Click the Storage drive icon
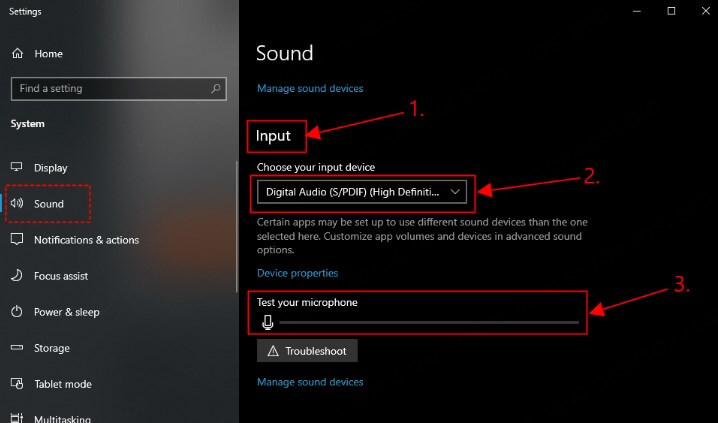This screenshot has height=423, width=718. 17,348
